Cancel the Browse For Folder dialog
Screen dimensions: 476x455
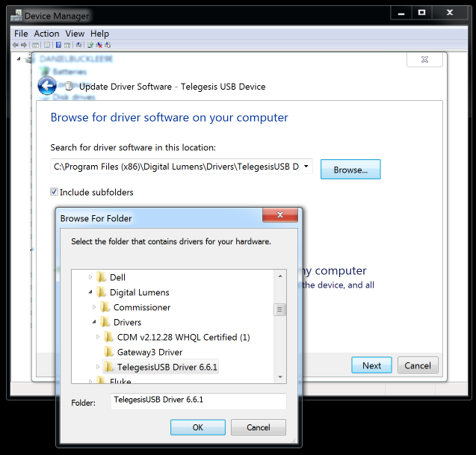click(x=259, y=427)
